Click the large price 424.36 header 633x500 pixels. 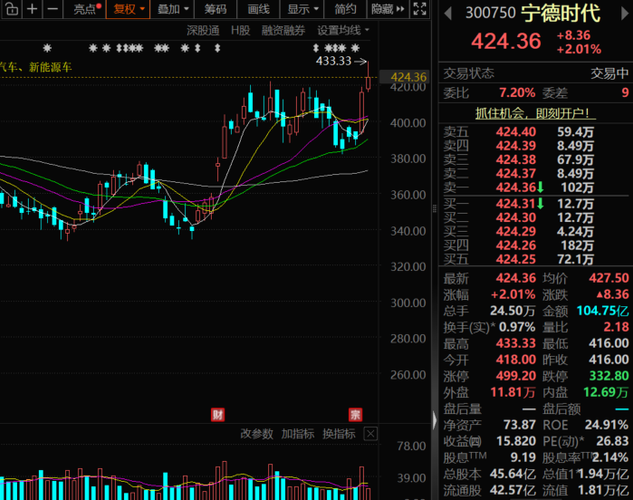click(506, 41)
